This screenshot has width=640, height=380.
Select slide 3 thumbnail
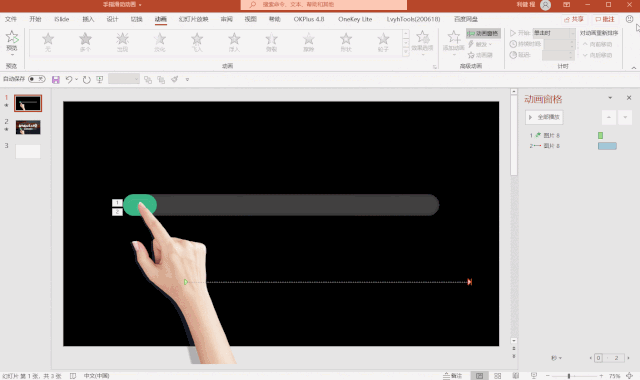(28, 151)
